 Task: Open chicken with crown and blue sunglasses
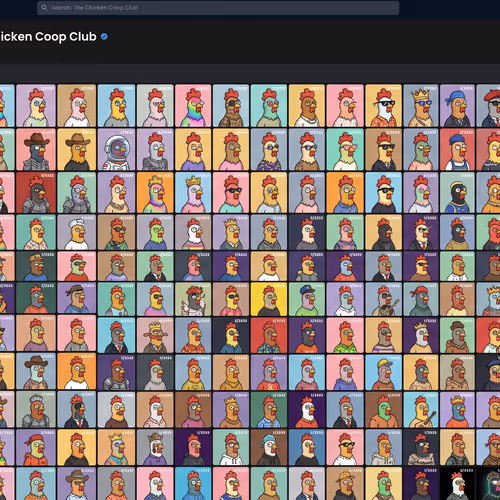click(421, 106)
